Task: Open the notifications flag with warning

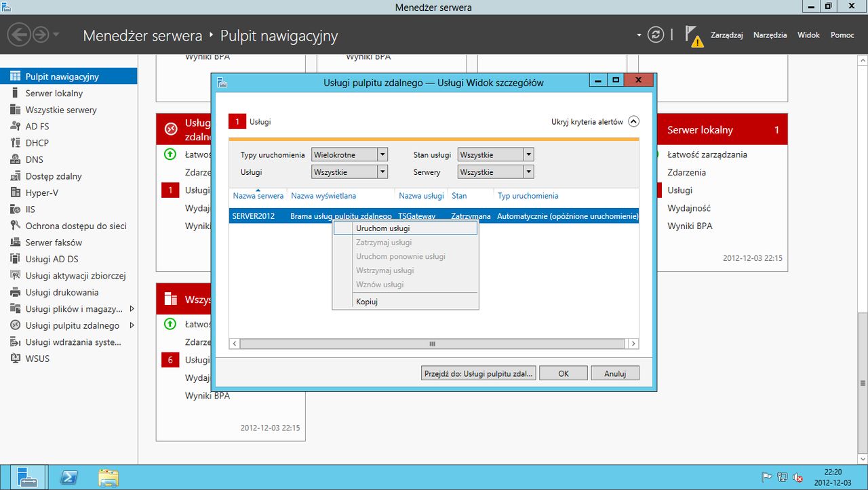Action: coord(694,36)
